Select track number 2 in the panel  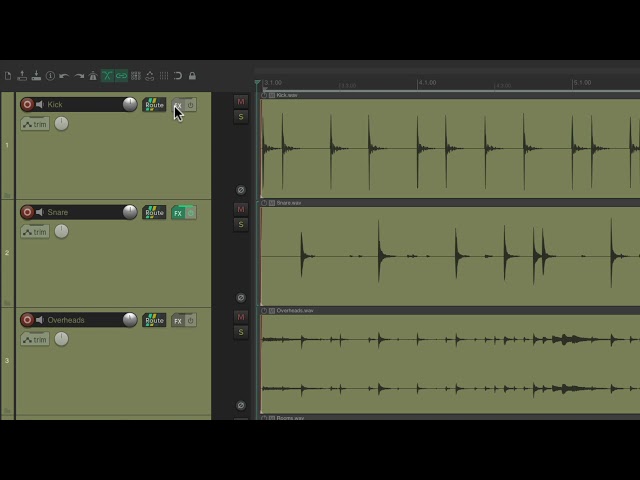[7, 253]
